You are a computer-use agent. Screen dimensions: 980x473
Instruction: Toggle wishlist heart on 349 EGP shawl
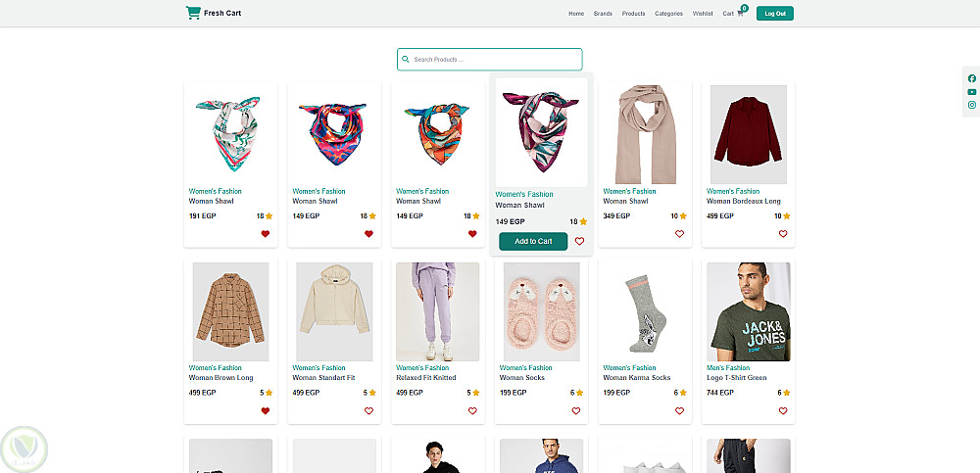pos(679,234)
